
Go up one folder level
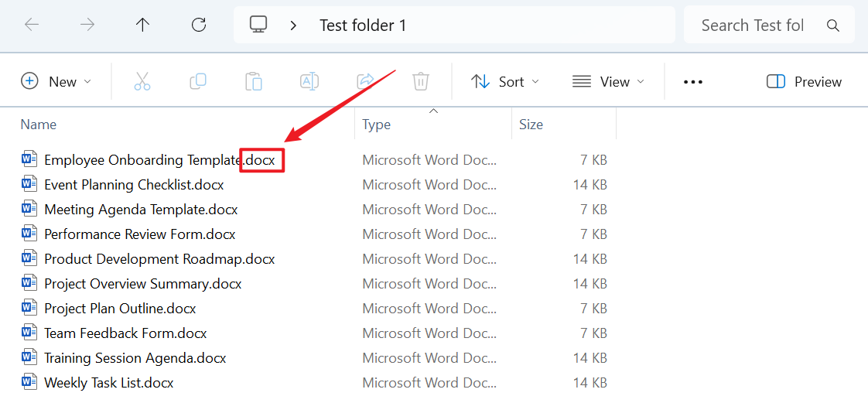(142, 25)
